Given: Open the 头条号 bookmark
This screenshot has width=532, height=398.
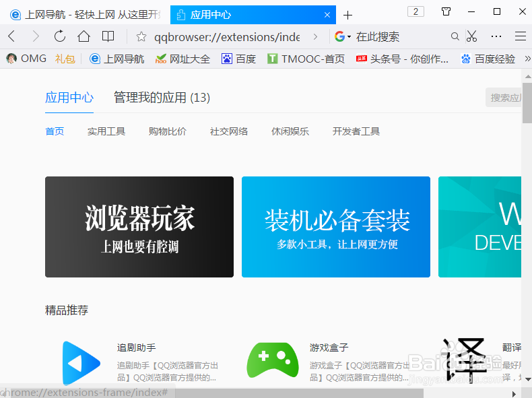Looking at the screenshot, I should pos(402,59).
